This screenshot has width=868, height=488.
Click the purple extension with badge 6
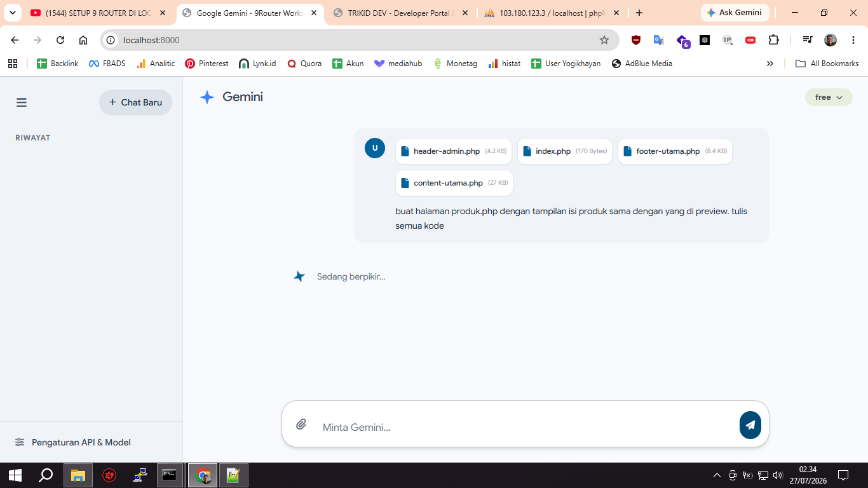[x=682, y=41]
